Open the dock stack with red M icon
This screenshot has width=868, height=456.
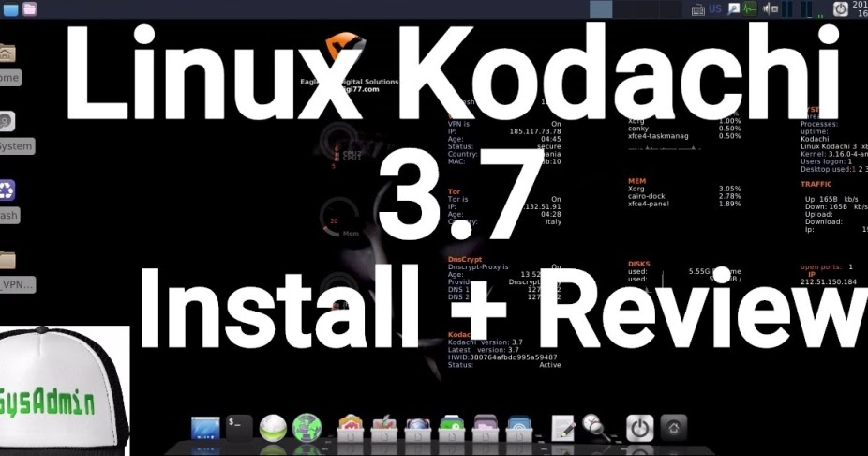click(351, 428)
